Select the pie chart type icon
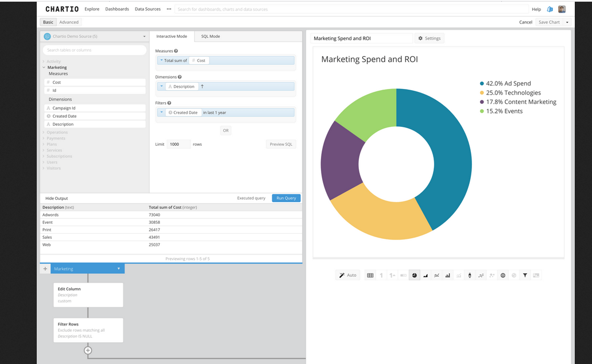Viewport: 592px width, 364px height. click(x=415, y=276)
